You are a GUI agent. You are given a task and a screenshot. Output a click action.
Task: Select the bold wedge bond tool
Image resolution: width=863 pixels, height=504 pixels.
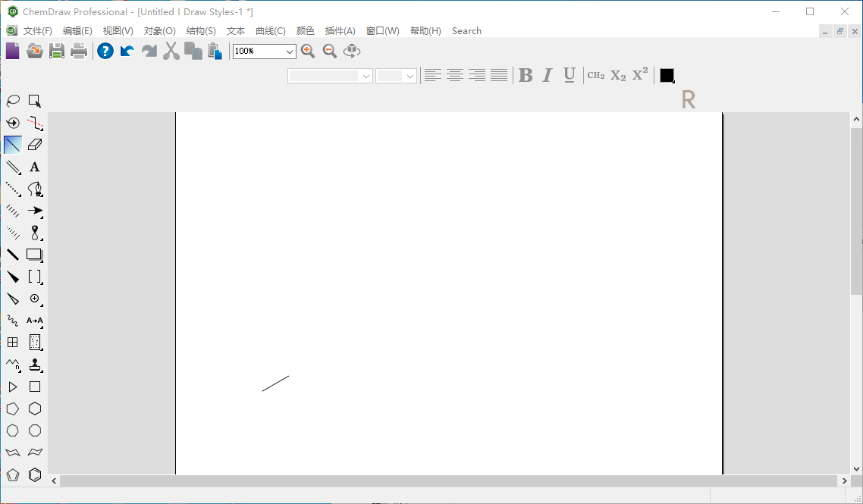[x=13, y=277]
